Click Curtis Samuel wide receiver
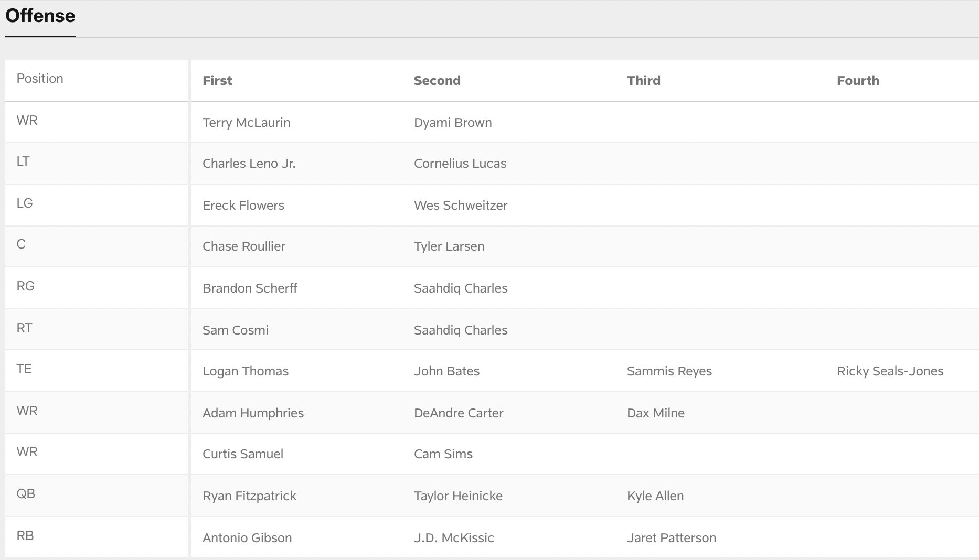Image resolution: width=979 pixels, height=560 pixels. pos(243,454)
